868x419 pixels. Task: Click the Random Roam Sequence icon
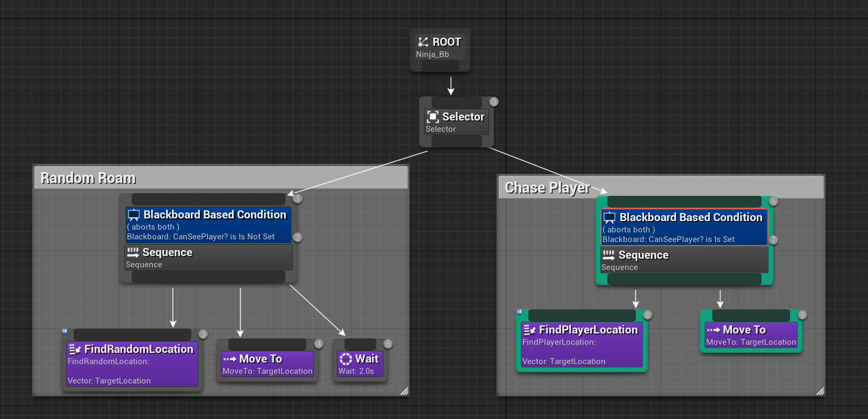tap(133, 252)
